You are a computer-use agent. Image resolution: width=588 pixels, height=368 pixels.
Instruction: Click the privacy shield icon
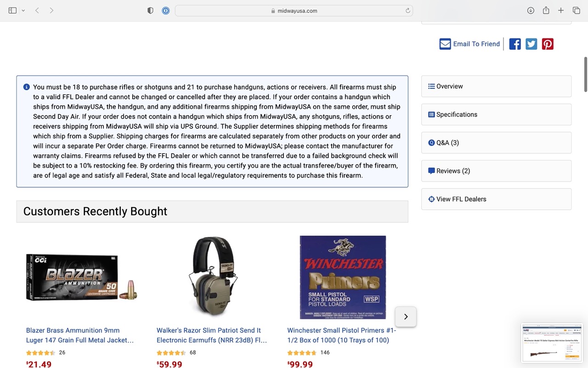[150, 11]
